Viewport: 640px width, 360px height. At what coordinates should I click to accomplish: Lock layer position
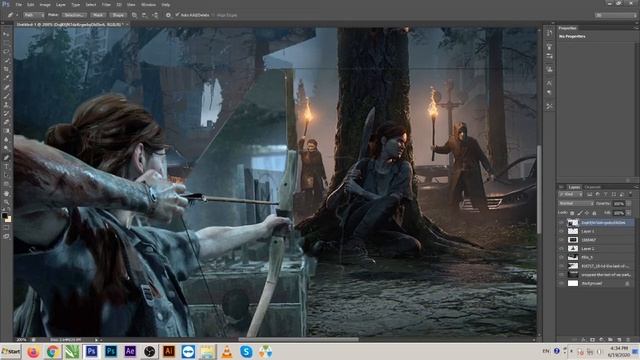[x=587, y=213]
